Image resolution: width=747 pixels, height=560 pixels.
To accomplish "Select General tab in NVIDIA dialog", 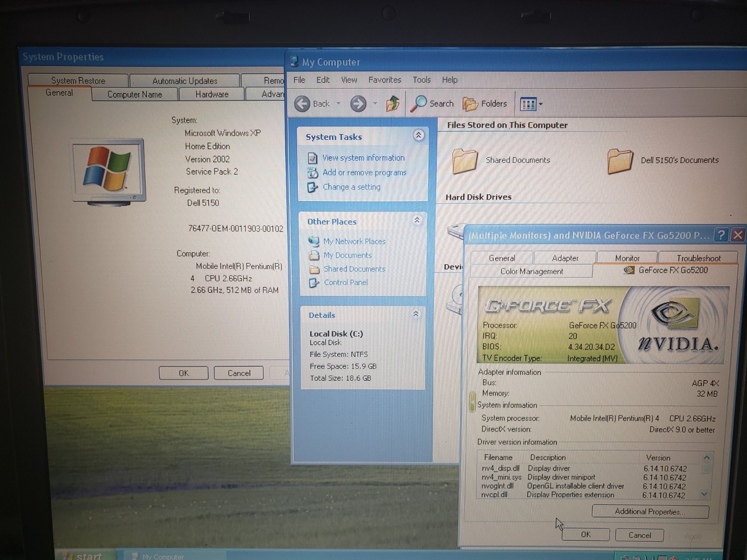I will pyautogui.click(x=502, y=258).
